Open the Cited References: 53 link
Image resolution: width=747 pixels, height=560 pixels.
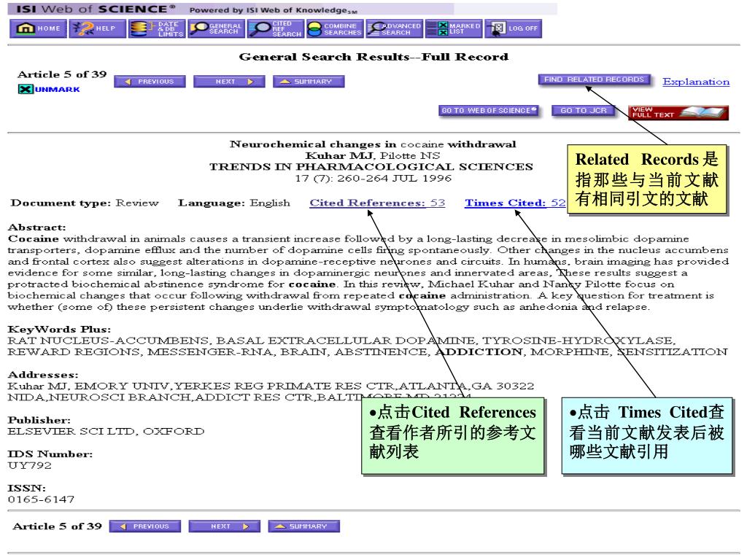pos(377,203)
